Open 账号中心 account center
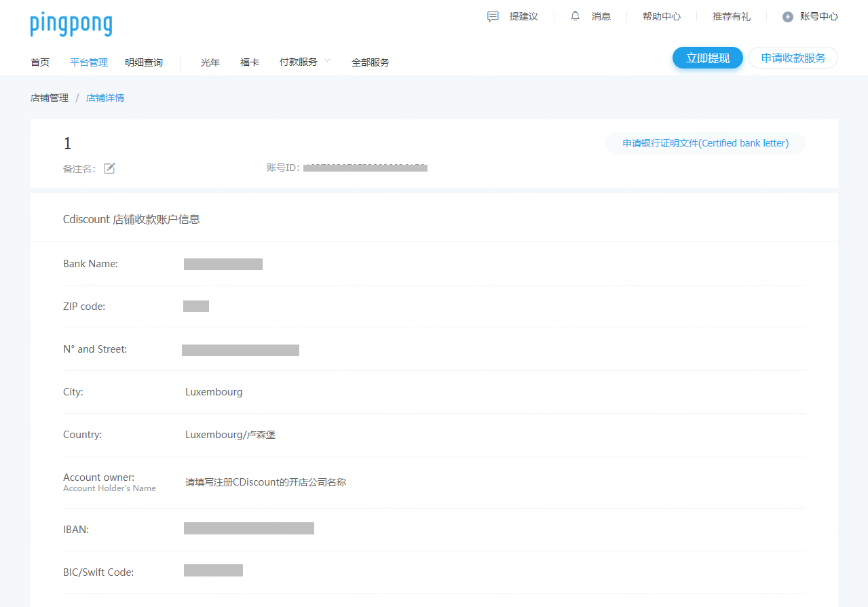Viewport: 868px width, 607px height. (819, 16)
